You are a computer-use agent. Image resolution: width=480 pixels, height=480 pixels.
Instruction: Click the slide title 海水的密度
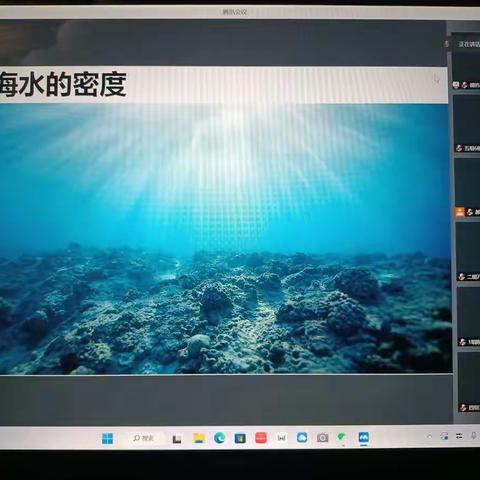63,84
